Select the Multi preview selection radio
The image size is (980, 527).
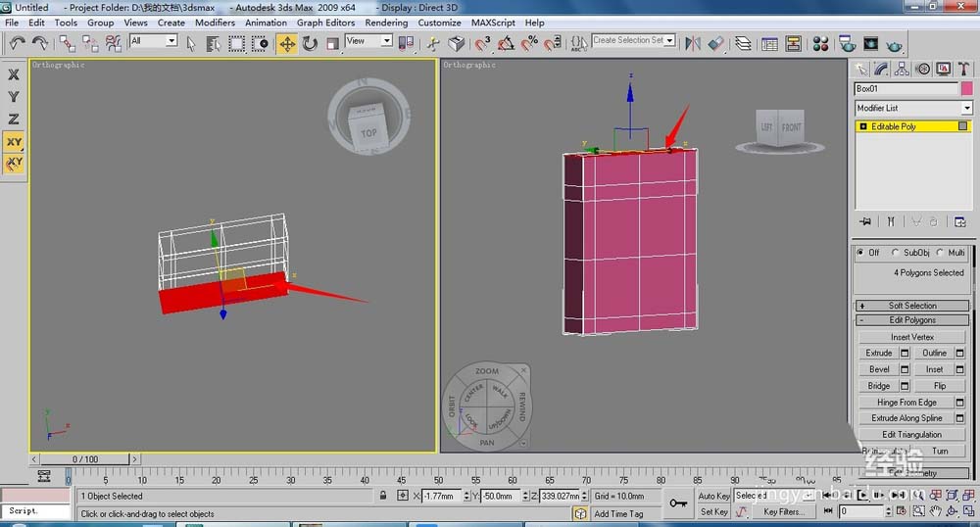coord(940,253)
